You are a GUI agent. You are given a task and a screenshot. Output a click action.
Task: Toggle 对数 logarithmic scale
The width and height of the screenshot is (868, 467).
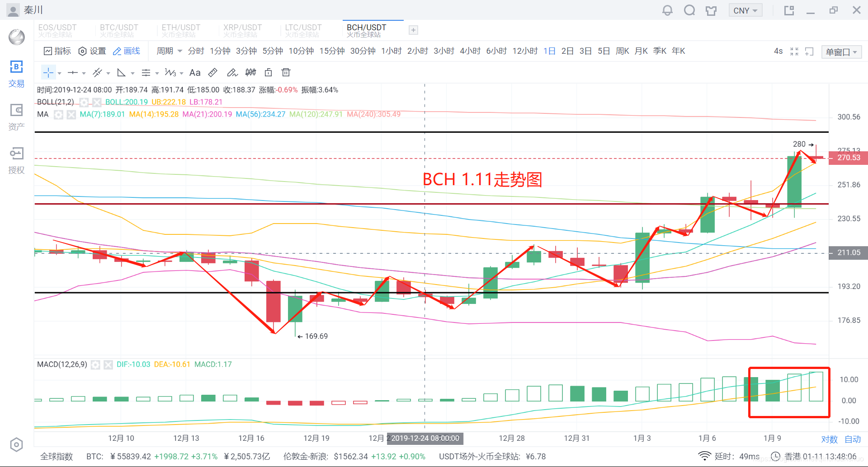[x=830, y=439]
